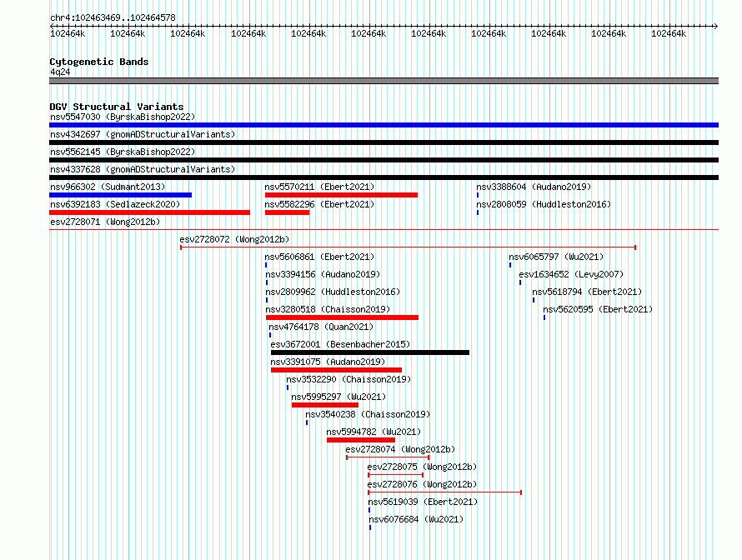Open esv2728071 (Wong2012b) variant label
This screenshot has height=560, width=742.
105,222
